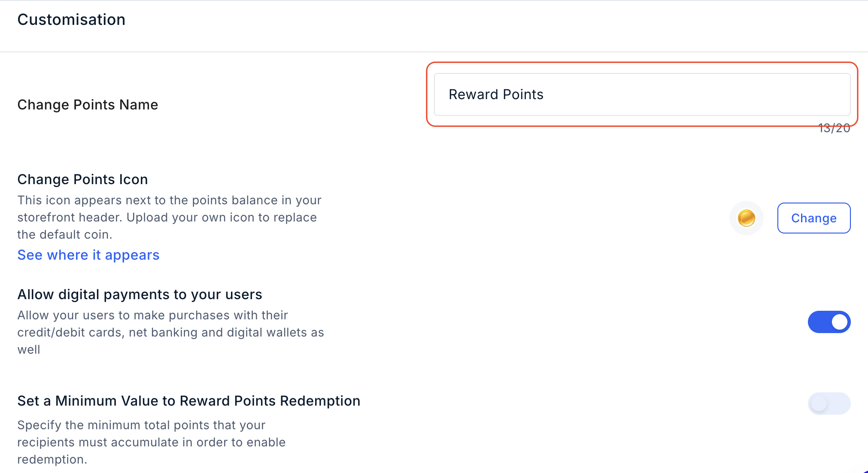The image size is (868, 473).
Task: Click Allow digital payments to your users heading
Action: tap(140, 294)
